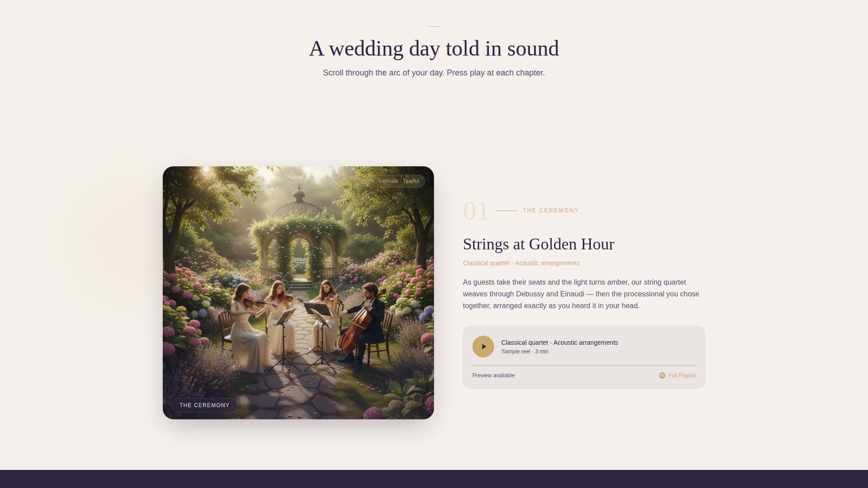Open the string quartet garden photo
Viewport: 868px width, 488px height.
pyautogui.click(x=297, y=291)
